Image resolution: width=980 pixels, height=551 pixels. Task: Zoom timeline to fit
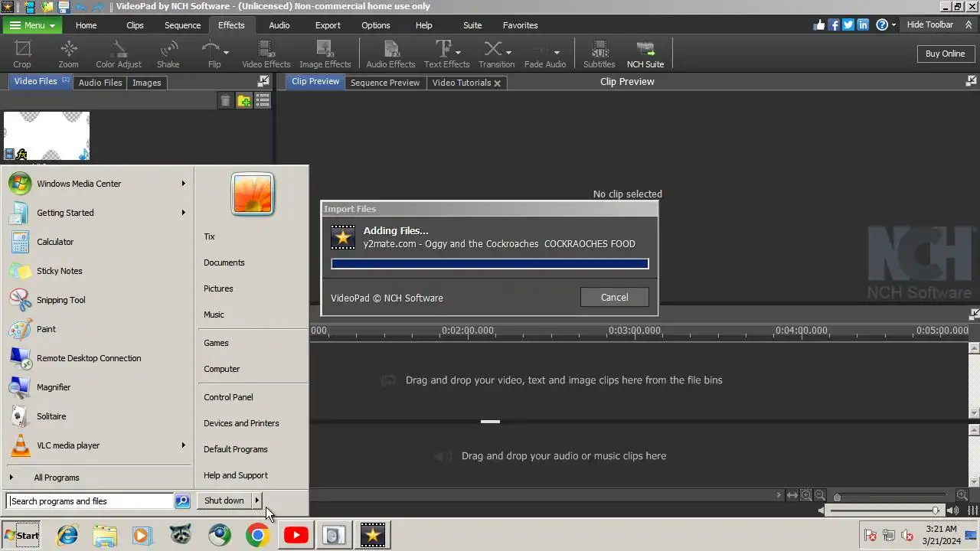tap(792, 495)
